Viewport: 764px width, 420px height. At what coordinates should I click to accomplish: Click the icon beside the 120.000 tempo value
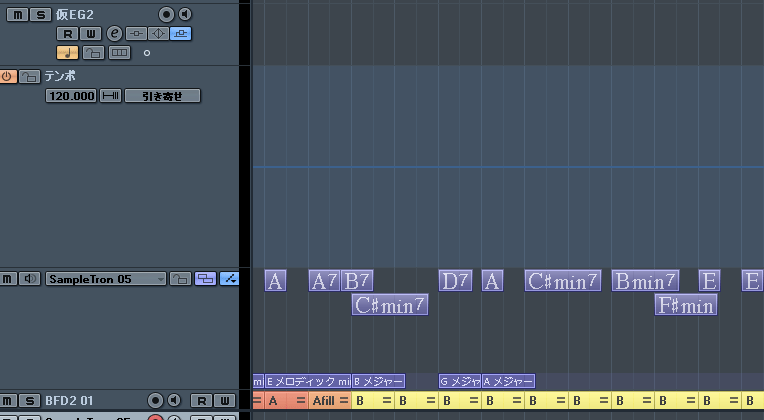[x=111, y=95]
